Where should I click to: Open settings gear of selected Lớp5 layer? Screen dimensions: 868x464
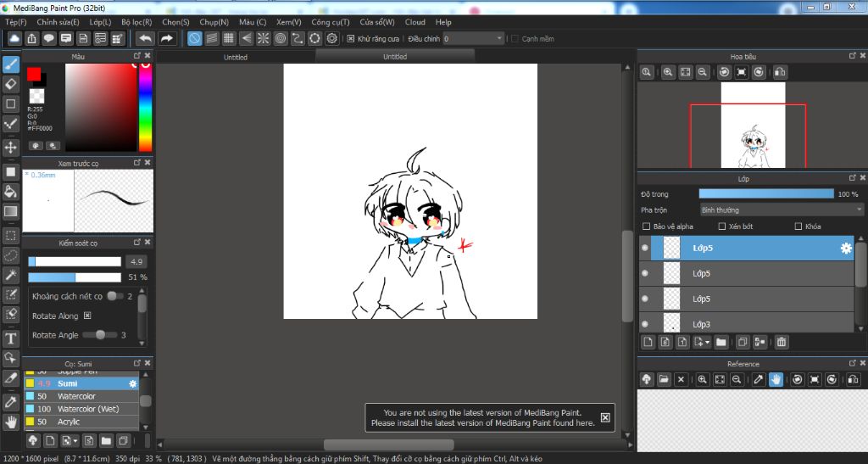coord(846,248)
